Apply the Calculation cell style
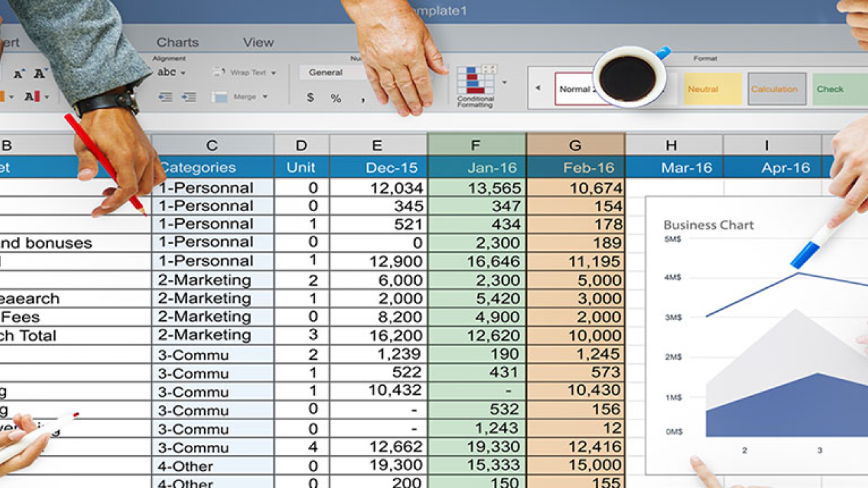This screenshot has height=488, width=868. (776, 88)
